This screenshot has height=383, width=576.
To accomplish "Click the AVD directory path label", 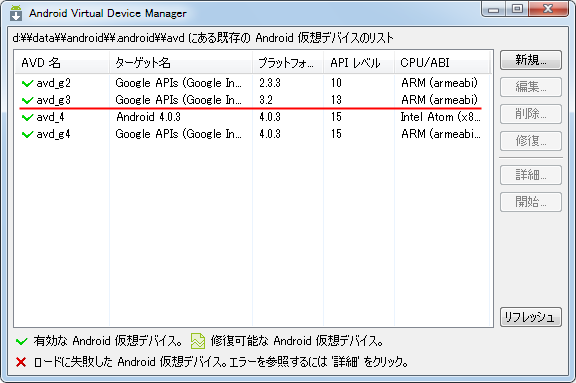I will [x=203, y=38].
